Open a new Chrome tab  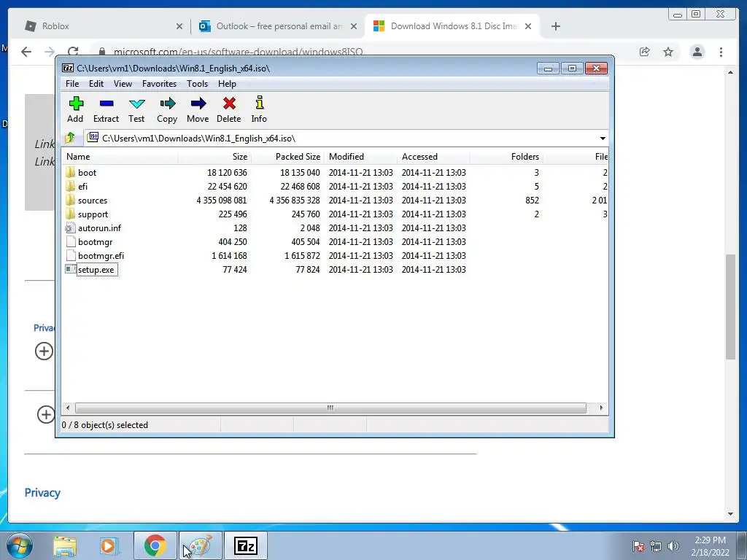[555, 26]
